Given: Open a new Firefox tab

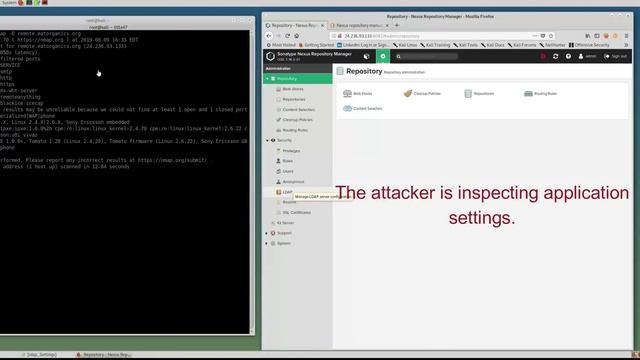Looking at the screenshot, I should coord(397,25).
